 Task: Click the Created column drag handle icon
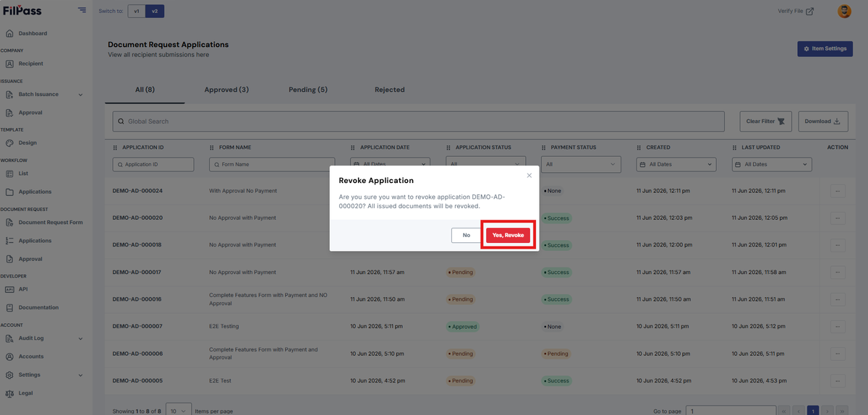[x=639, y=147]
